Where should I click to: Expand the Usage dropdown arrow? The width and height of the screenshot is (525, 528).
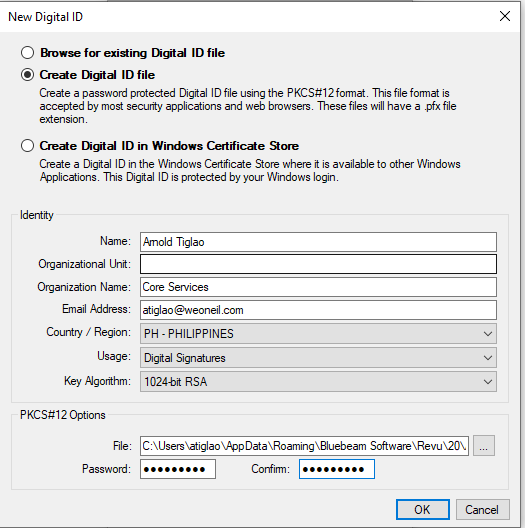(487, 358)
